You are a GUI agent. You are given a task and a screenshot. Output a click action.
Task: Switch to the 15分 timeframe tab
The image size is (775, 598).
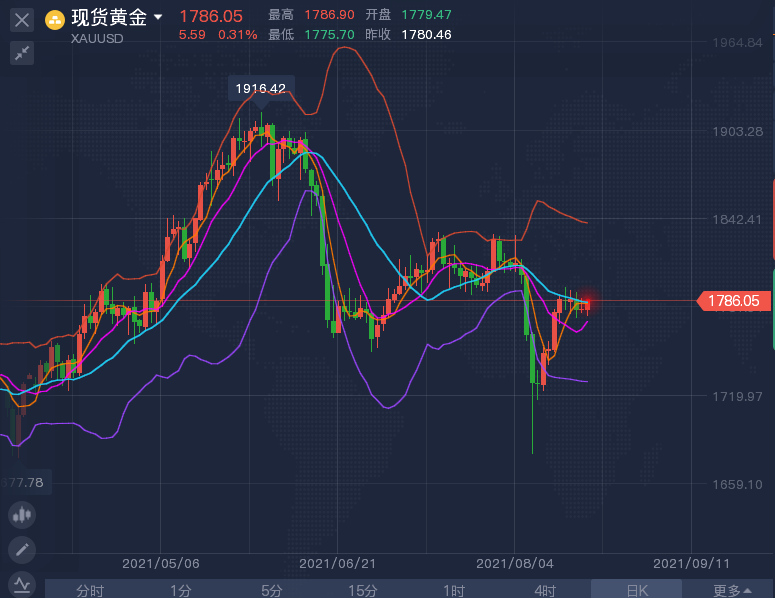[x=363, y=590]
